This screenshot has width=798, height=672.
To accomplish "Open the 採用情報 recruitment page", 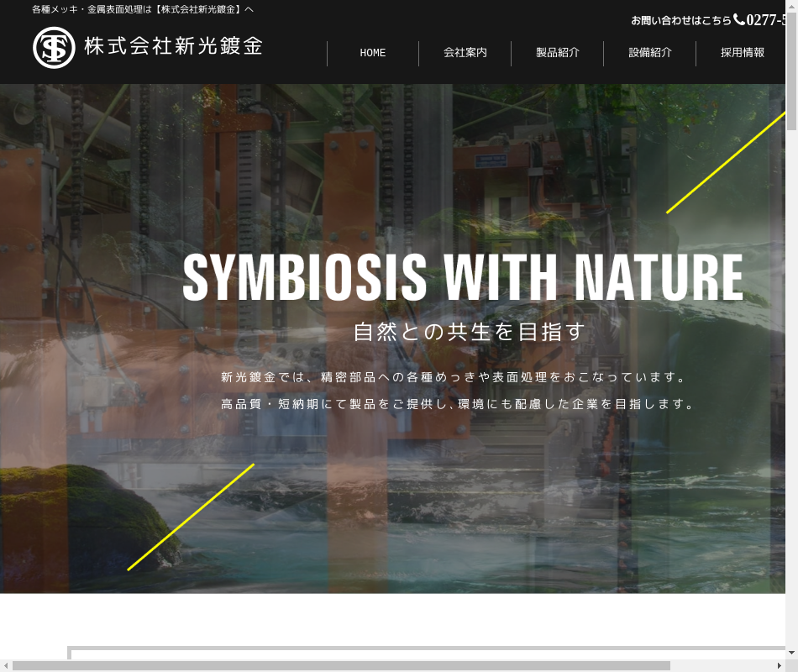I will tap(742, 53).
